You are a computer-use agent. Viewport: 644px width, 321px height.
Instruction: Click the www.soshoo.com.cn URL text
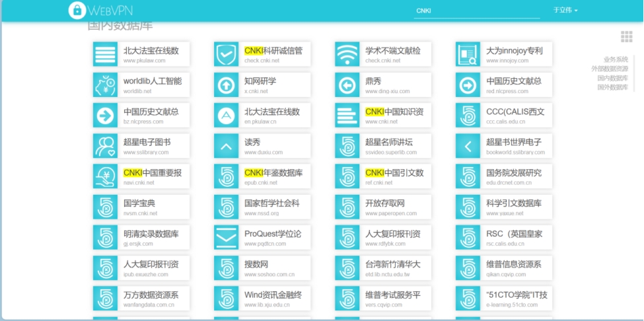click(x=269, y=275)
